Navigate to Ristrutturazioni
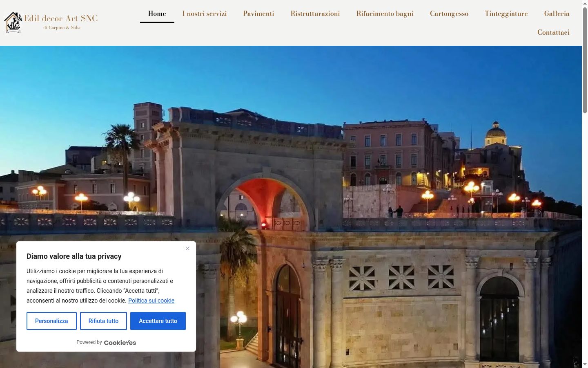Screen dimensions: 588x368 tap(315, 13)
